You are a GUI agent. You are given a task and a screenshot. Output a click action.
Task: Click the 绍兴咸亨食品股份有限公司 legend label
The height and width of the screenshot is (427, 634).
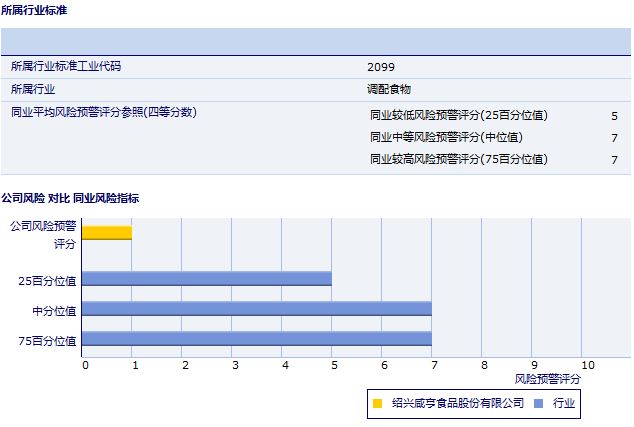tap(458, 403)
